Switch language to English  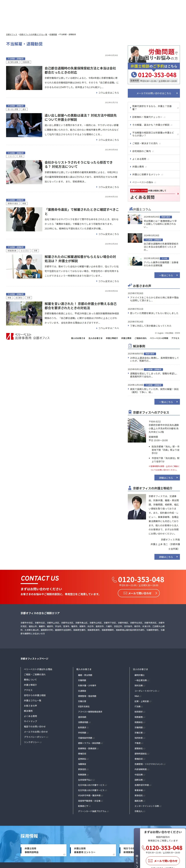point(160,333)
